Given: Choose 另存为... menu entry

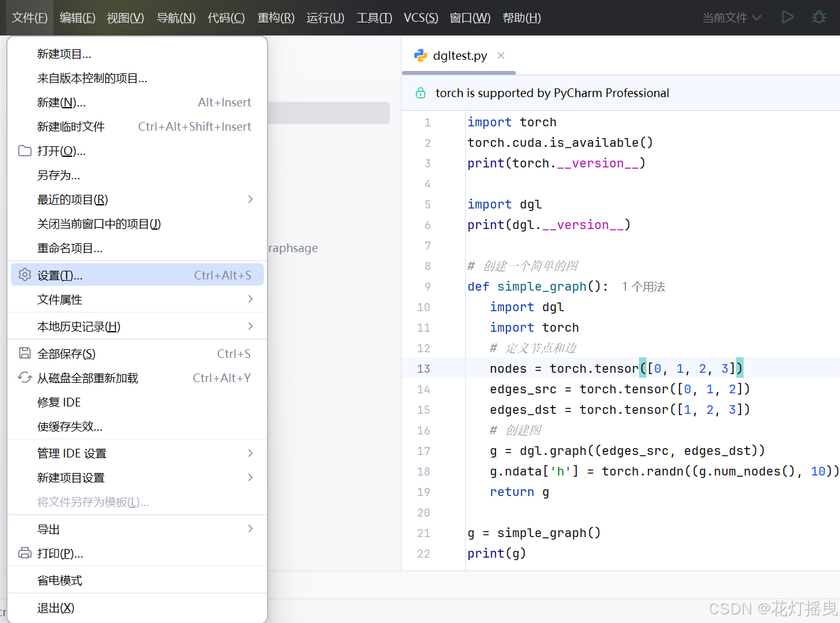Looking at the screenshot, I should (138, 175).
